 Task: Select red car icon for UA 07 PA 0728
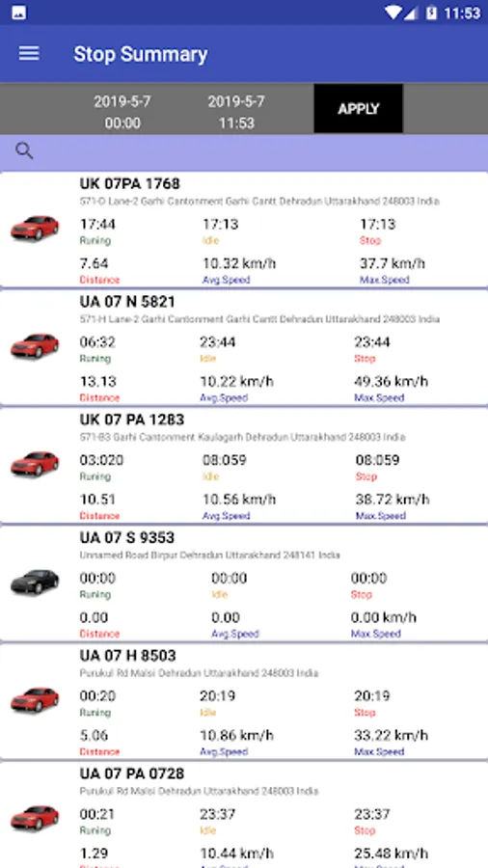(35, 818)
